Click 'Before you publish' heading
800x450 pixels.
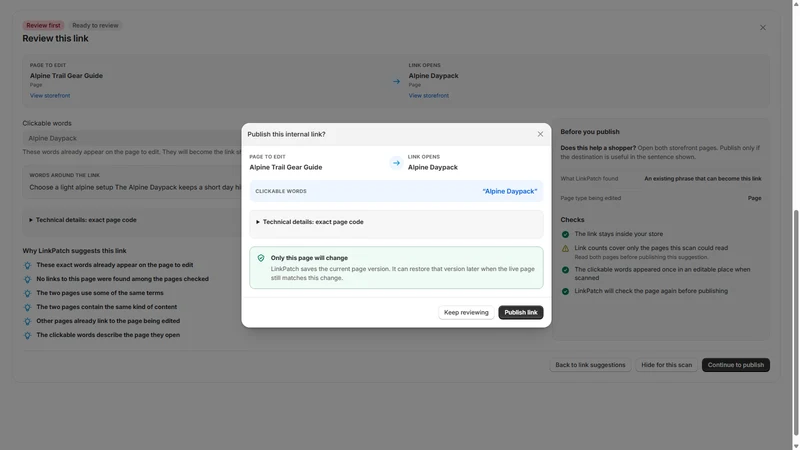coord(590,132)
